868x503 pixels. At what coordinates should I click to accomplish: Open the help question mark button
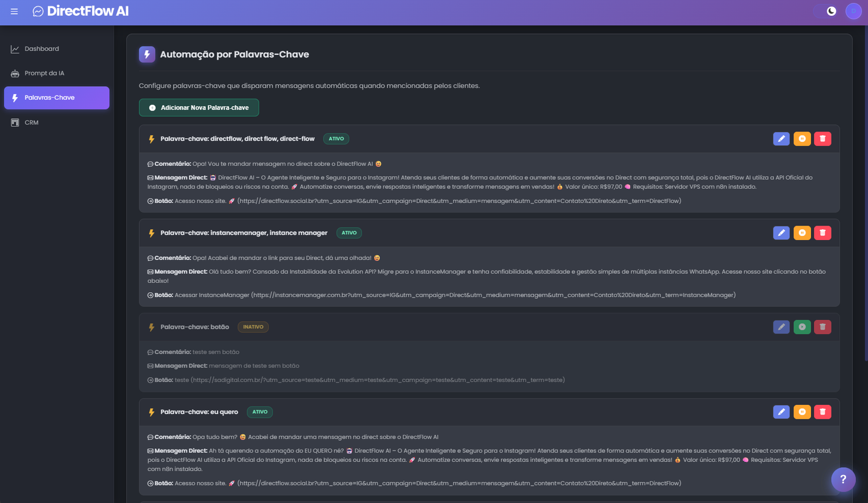[843, 479]
